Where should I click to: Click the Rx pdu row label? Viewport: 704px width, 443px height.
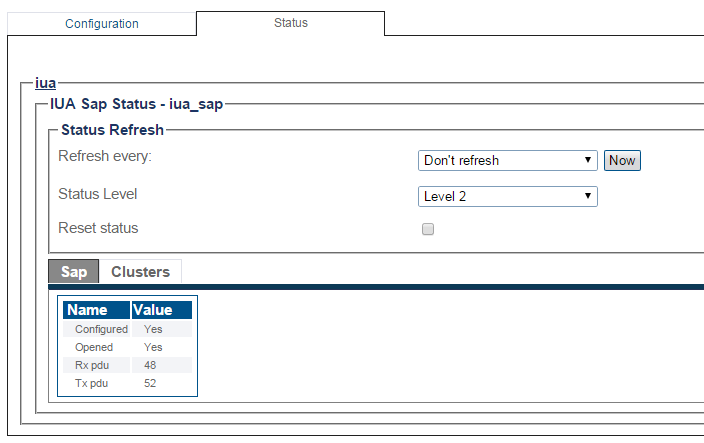click(x=92, y=365)
